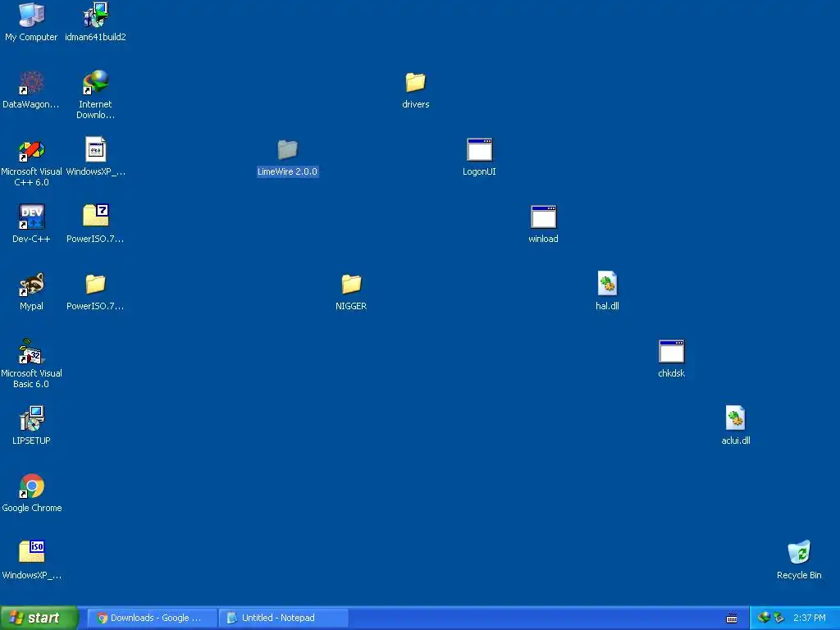Screen dimensions: 840x630
Task: Select the PowerISO.7 archive with the 7z badge
Action: [95, 223]
